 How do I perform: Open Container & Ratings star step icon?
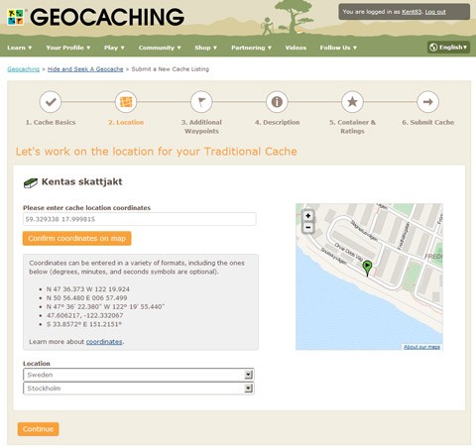[x=352, y=102]
